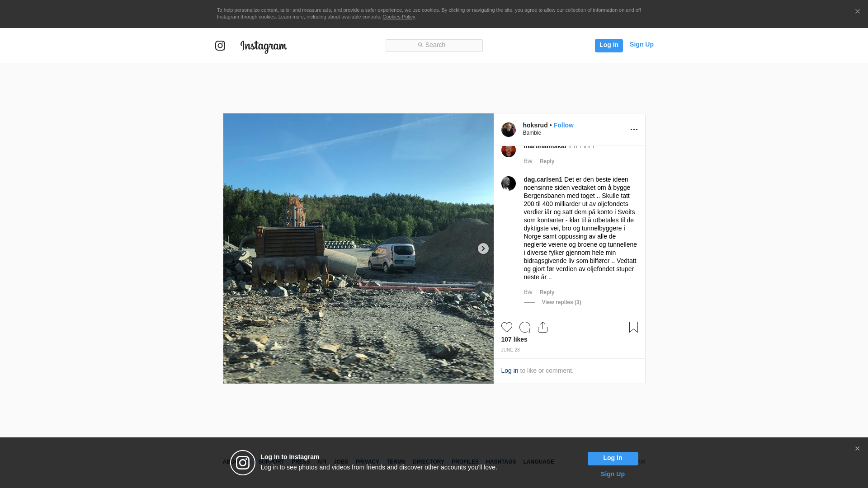
Task: Reply to dag.carlsen1's comment
Action: click(547, 292)
